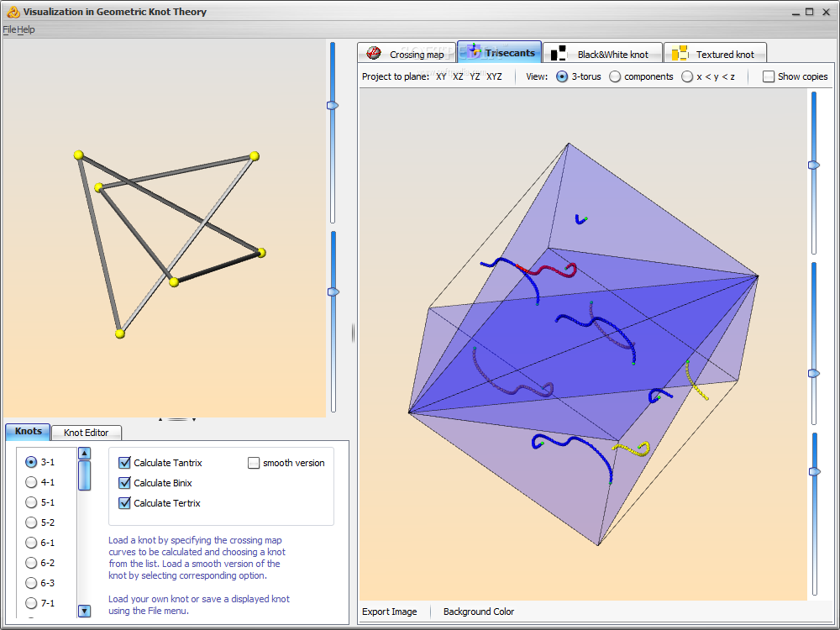The height and width of the screenshot is (630, 840).
Task: Click top slider handle beside trisecants view
Action: click(814, 165)
